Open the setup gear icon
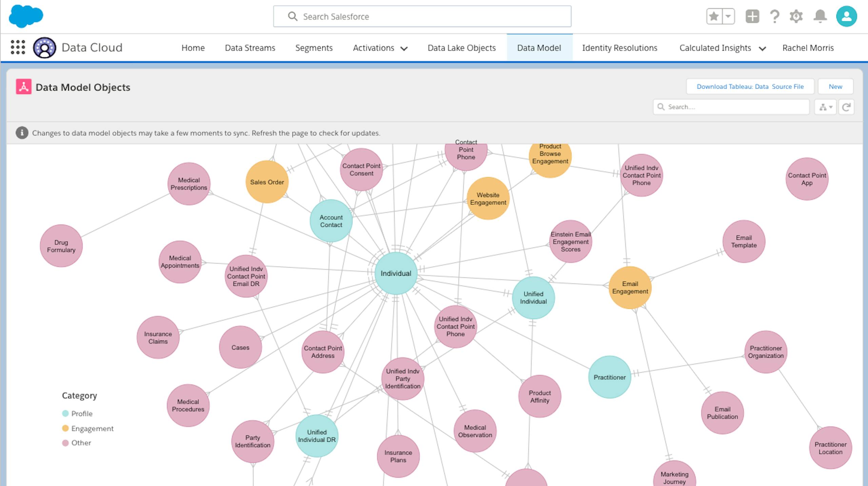 point(796,16)
